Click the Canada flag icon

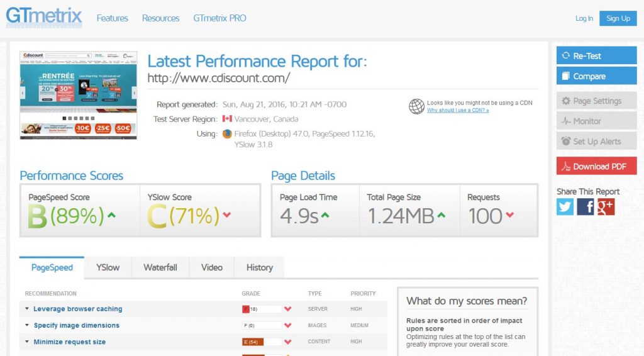coord(227,119)
